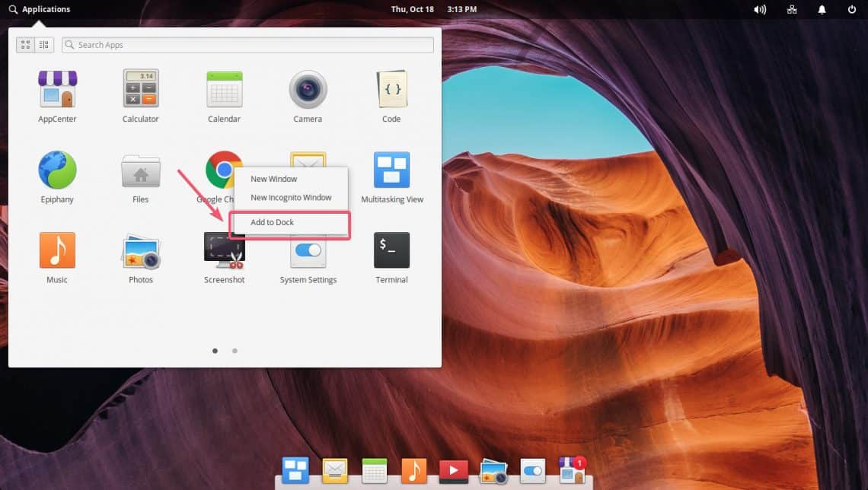The height and width of the screenshot is (490, 868).
Task: Open the Camera application
Action: [x=308, y=90]
